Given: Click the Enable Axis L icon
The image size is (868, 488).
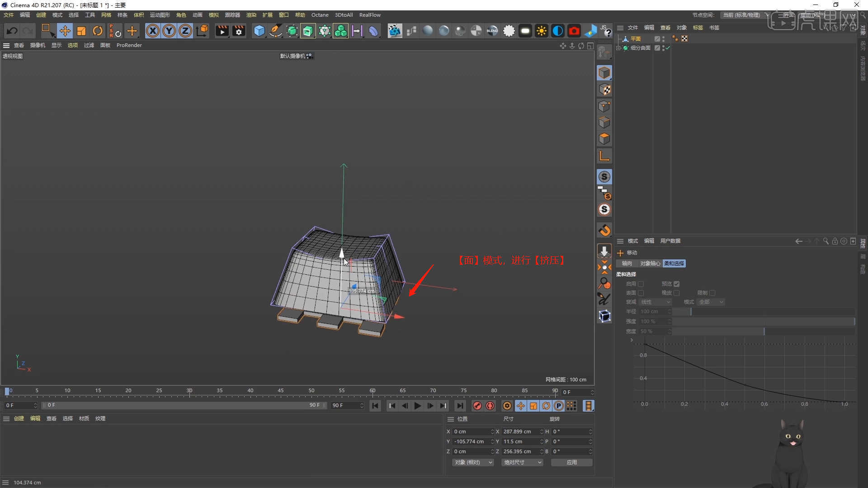Looking at the screenshot, I should coord(604,156).
